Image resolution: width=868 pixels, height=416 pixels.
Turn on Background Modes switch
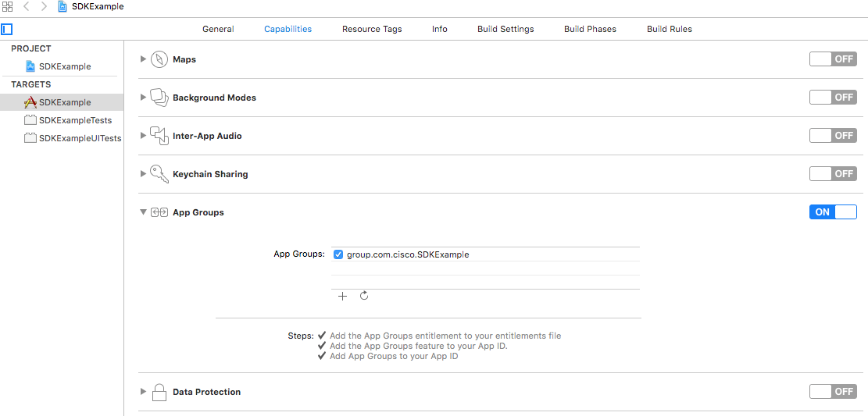(833, 98)
